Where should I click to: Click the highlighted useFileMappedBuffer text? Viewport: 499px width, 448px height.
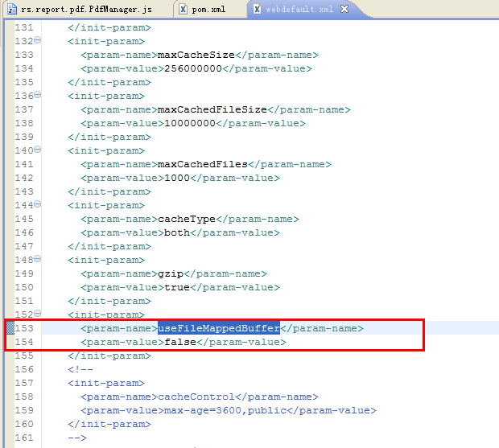click(x=219, y=328)
